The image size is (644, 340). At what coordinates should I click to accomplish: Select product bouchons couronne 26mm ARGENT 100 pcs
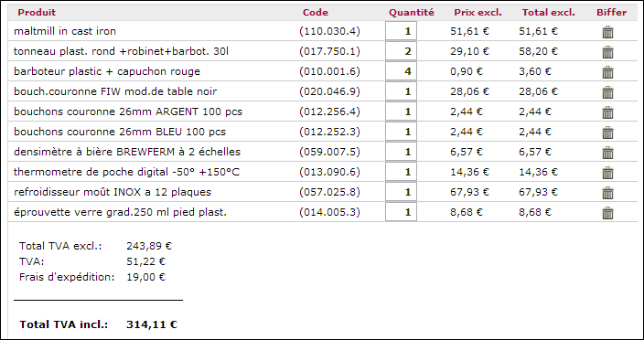point(128,112)
